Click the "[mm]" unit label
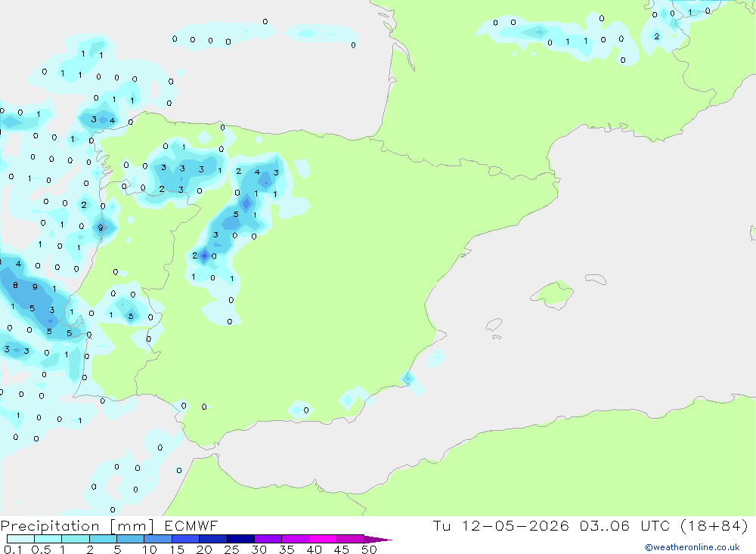Screen dimensions: 756x554 [132, 526]
